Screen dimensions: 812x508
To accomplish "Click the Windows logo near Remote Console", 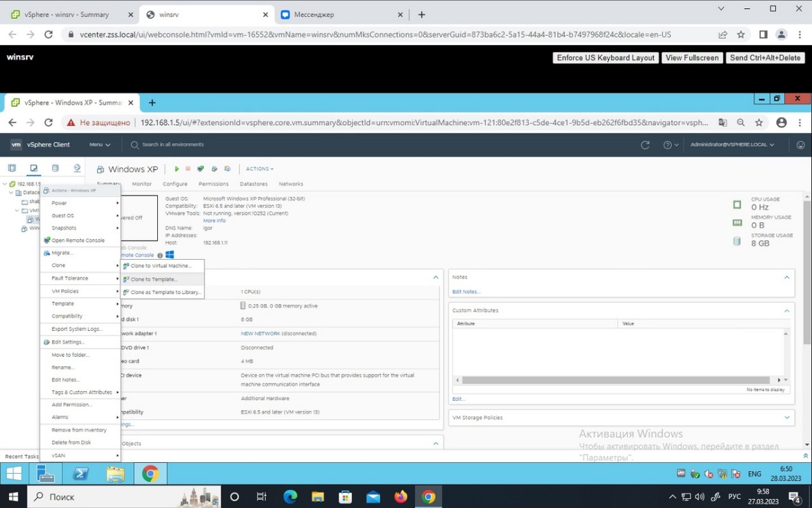I will tap(170, 255).
